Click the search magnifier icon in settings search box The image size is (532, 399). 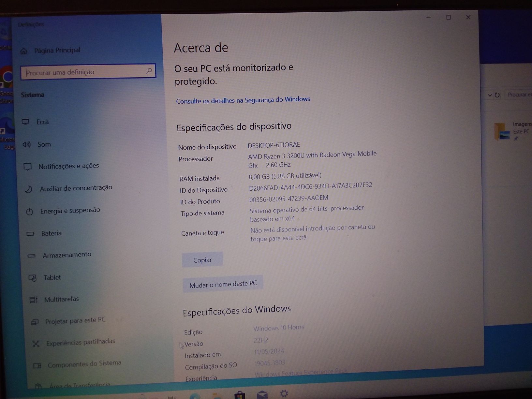coord(149,71)
